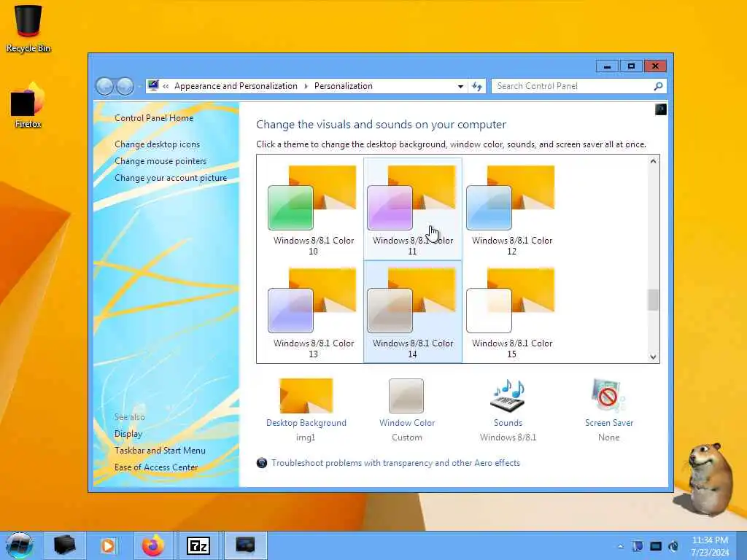Image resolution: width=747 pixels, height=560 pixels.
Task: Click the Start orb button
Action: coord(20,545)
